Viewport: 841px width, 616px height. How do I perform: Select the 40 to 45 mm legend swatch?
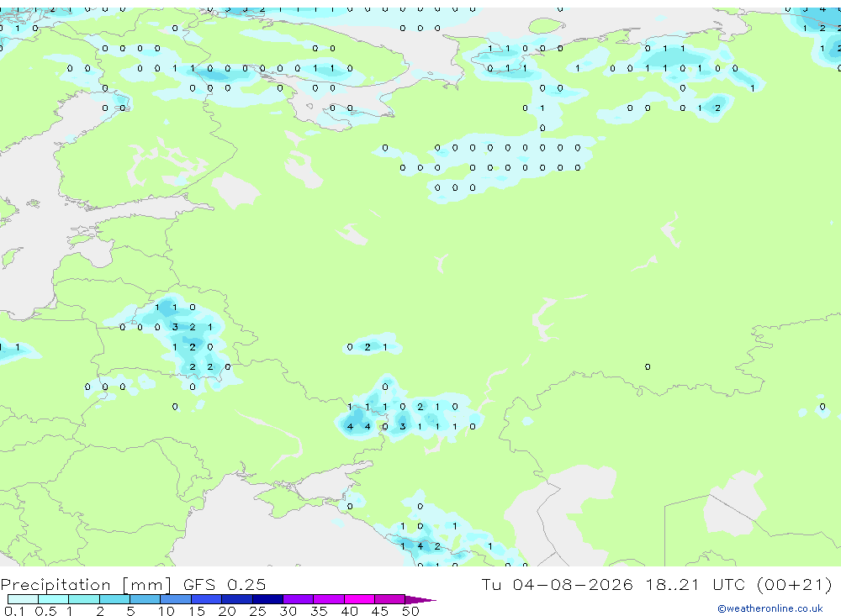click(359, 599)
